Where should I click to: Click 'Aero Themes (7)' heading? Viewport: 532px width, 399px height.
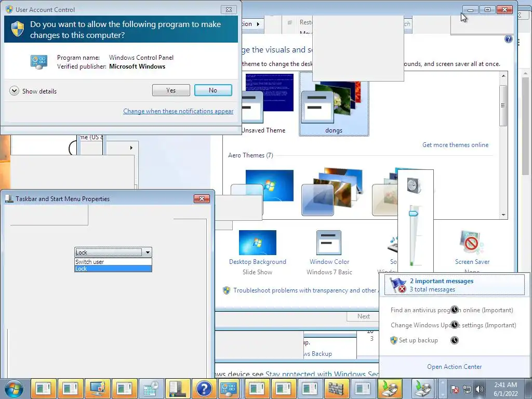[x=250, y=155]
